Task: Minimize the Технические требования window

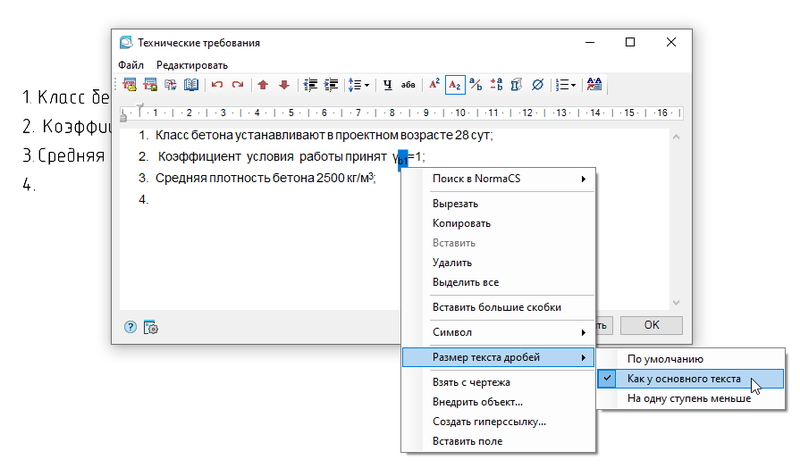Action: 590,42
